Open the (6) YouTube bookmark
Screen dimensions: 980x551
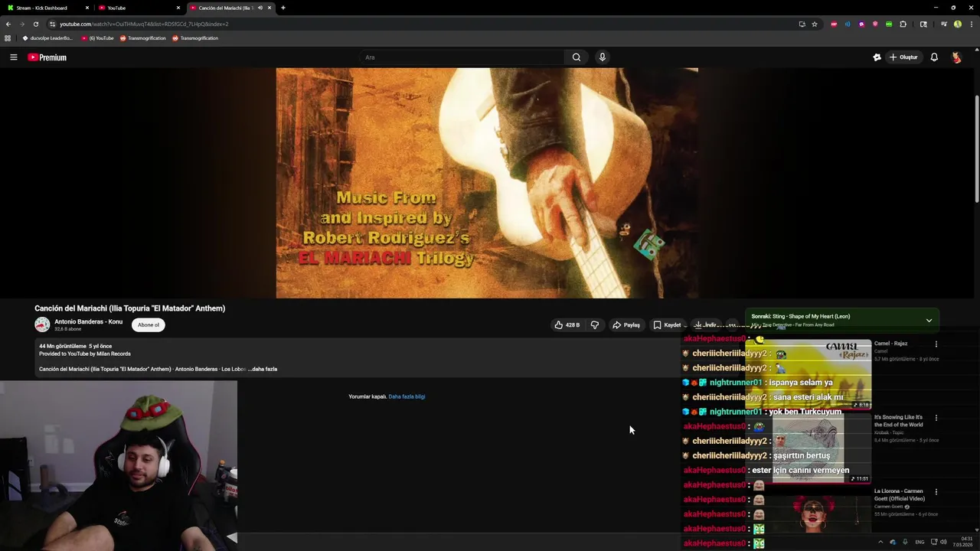(97, 38)
